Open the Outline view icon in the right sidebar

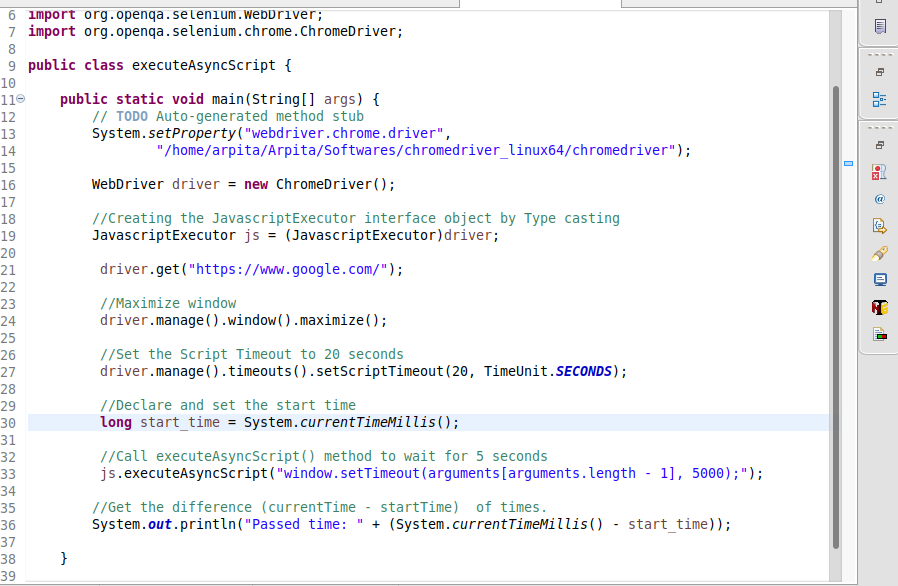(879, 99)
